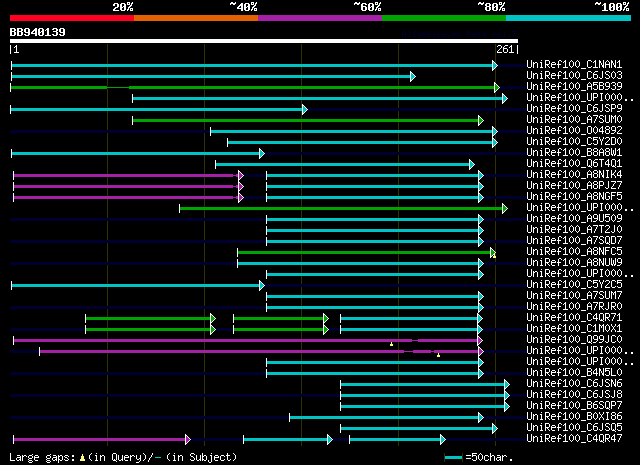Click the white query sequence bar

point(264,41)
